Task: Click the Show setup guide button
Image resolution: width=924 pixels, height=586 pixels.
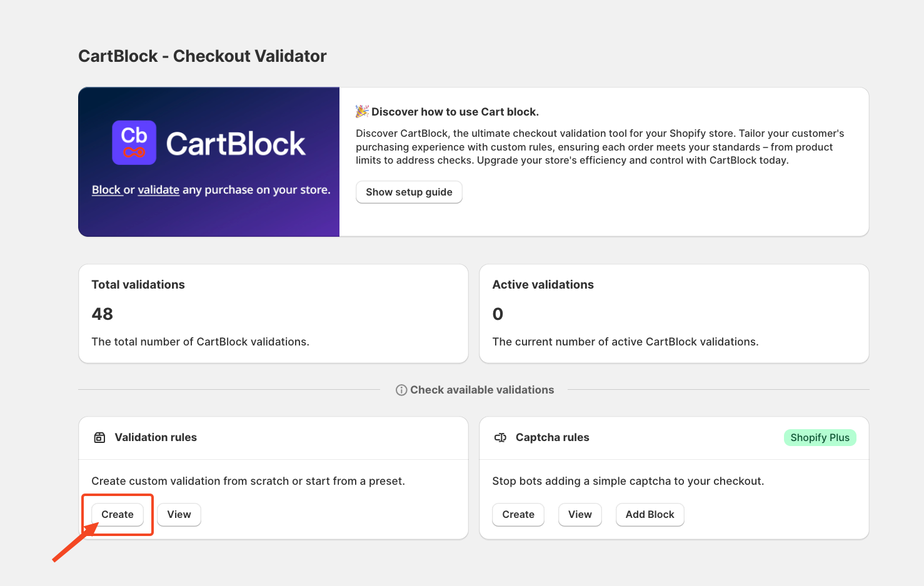Action: tap(409, 192)
